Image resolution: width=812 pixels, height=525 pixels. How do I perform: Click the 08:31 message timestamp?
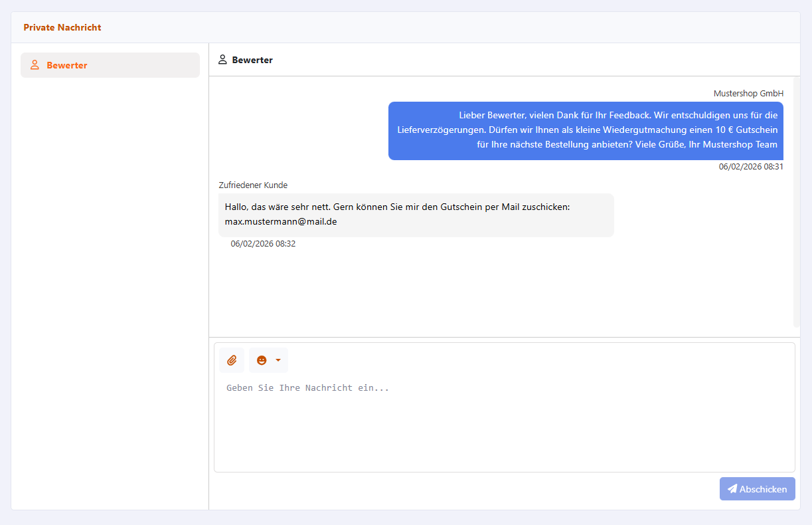(x=751, y=167)
